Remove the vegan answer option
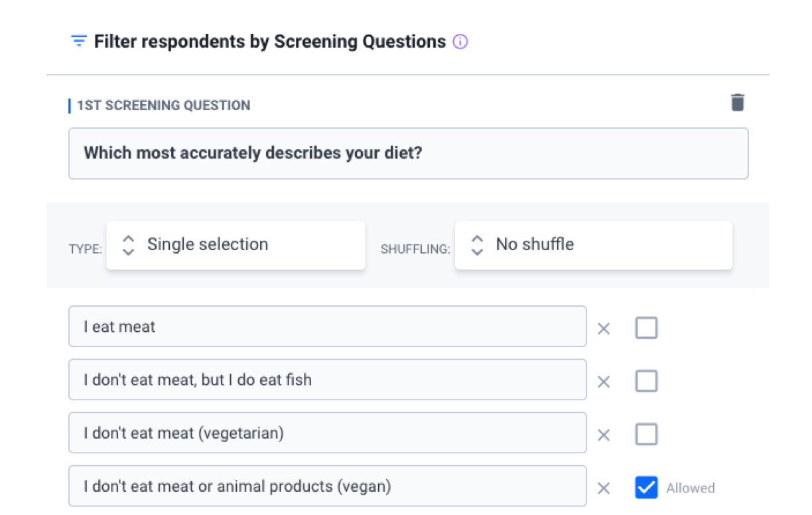The image size is (812, 515). point(604,488)
